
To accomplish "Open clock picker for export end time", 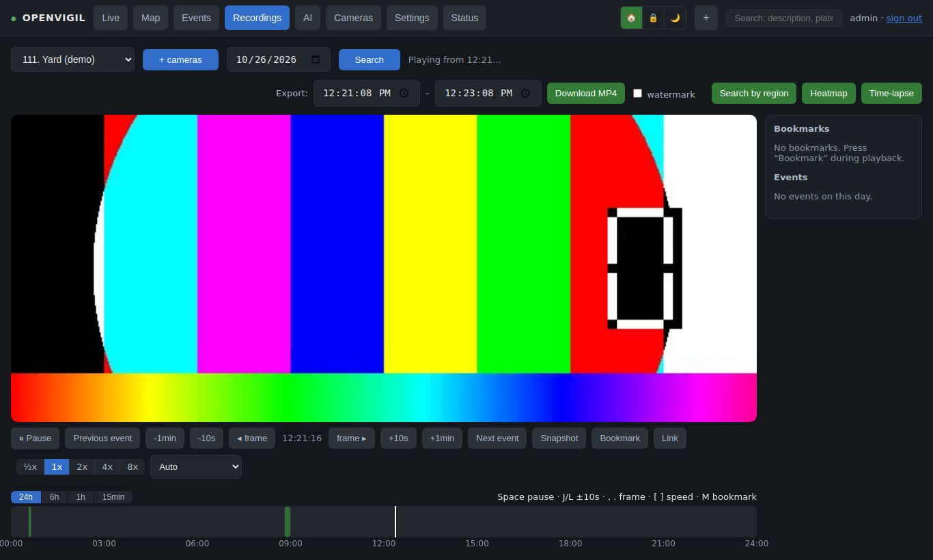I will click(525, 93).
